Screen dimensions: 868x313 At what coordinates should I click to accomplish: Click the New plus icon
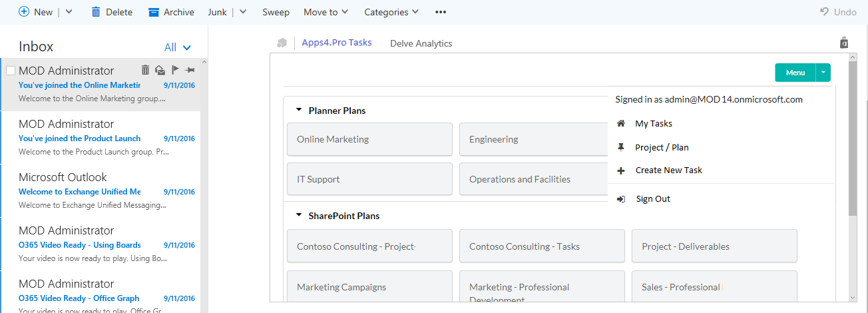click(x=24, y=12)
